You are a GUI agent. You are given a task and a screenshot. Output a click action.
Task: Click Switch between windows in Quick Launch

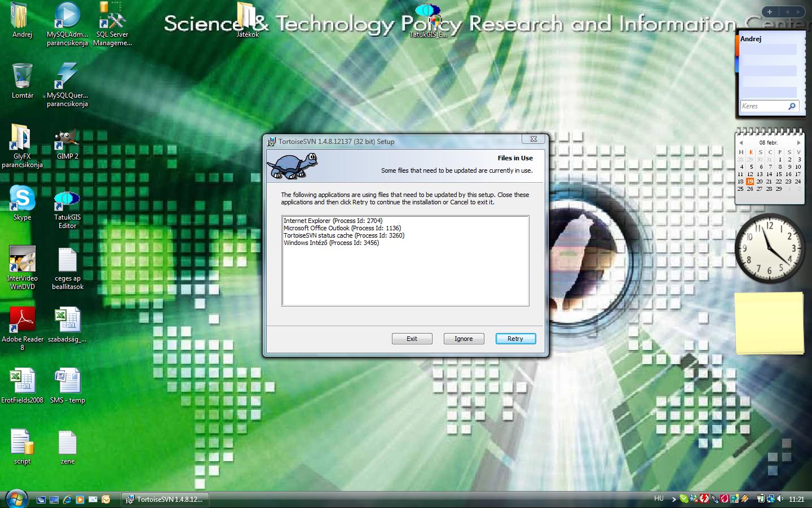click(x=41, y=500)
